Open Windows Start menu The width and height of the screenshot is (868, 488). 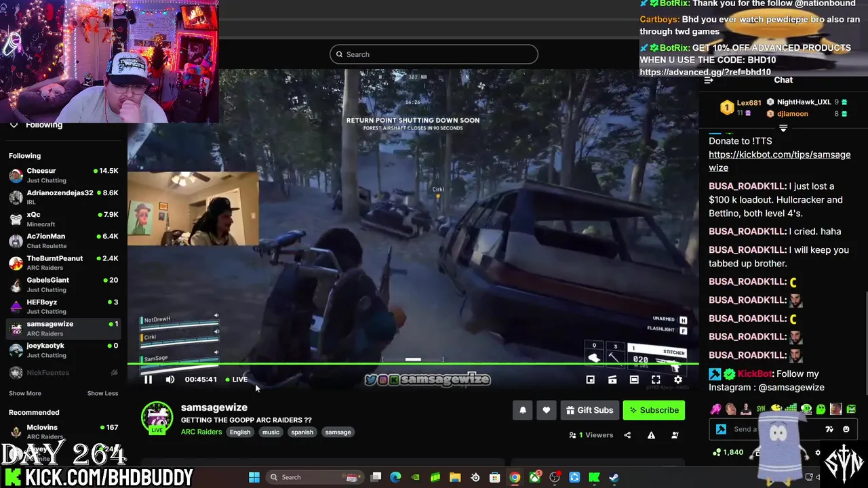(254, 477)
